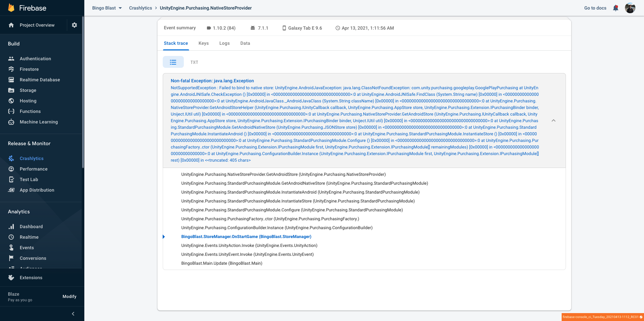
Task: Select the Stack trace tab
Action: click(176, 43)
